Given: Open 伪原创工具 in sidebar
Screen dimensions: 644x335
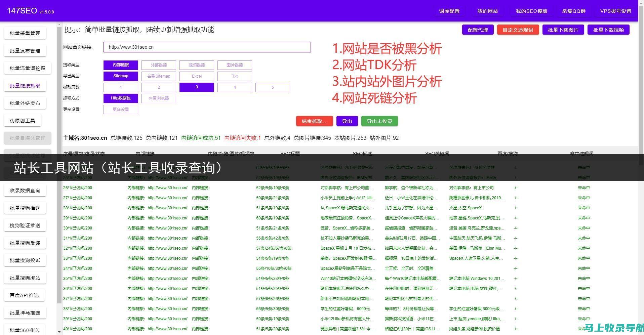Looking at the screenshot, I should coord(23,121).
